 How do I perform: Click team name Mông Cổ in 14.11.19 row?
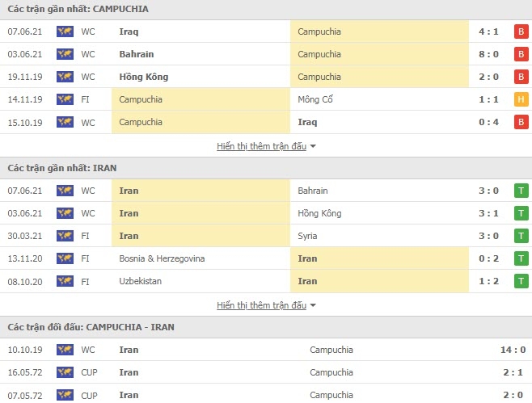[x=315, y=99]
